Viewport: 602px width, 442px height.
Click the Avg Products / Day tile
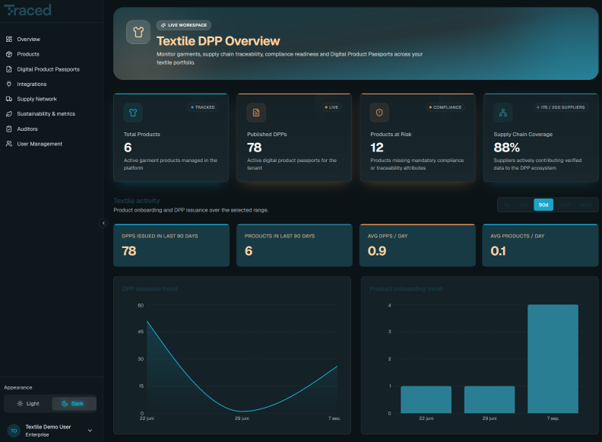(x=540, y=245)
